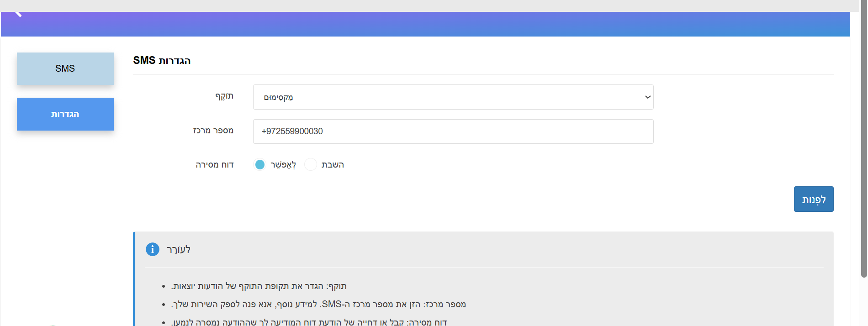The image size is (868, 326).
Task: Click the blue info icon in help box
Action: pyautogui.click(x=153, y=249)
